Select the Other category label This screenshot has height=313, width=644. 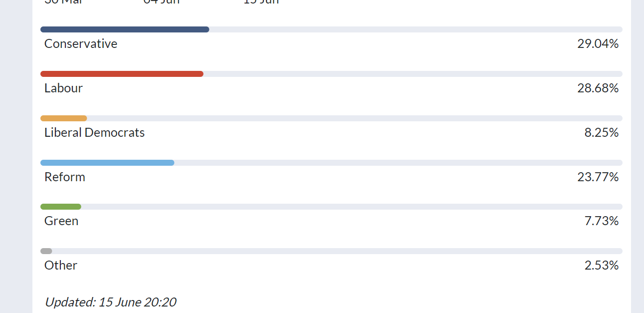click(61, 266)
